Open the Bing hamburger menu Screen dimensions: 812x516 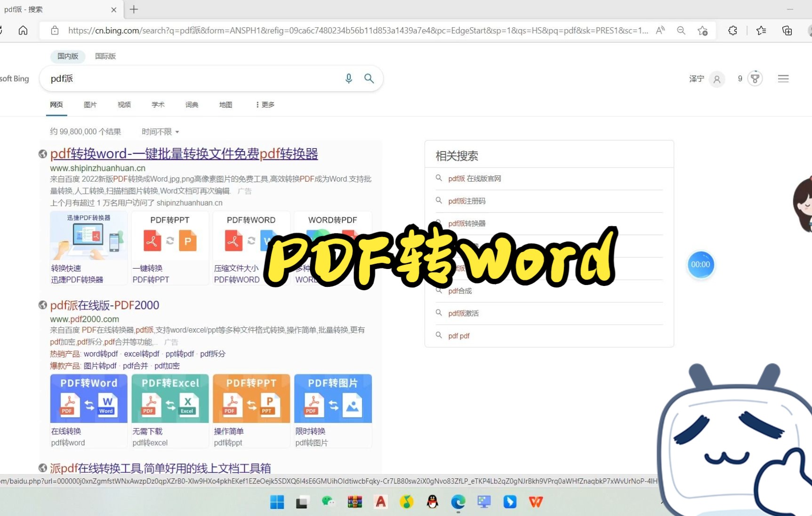point(783,79)
